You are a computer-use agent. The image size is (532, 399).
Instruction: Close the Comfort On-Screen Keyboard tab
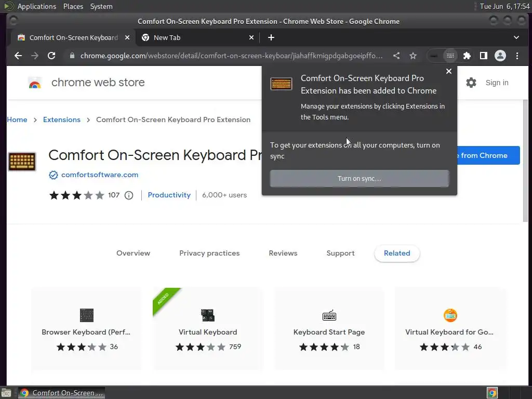127,37
